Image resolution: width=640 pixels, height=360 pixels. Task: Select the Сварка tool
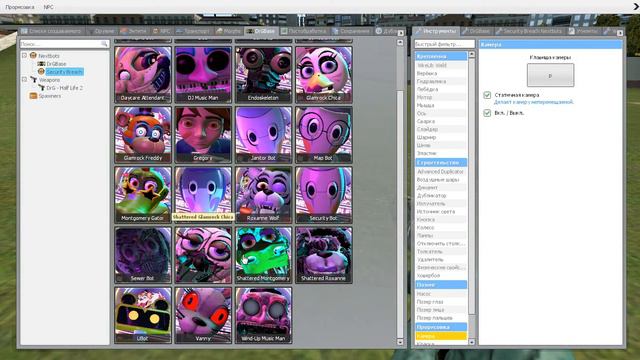tap(441, 121)
